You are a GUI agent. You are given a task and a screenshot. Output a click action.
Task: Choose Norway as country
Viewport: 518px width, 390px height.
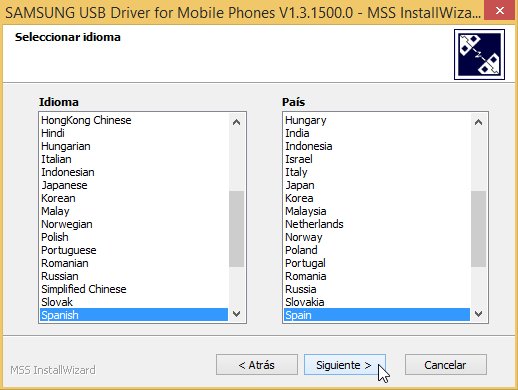click(377, 237)
